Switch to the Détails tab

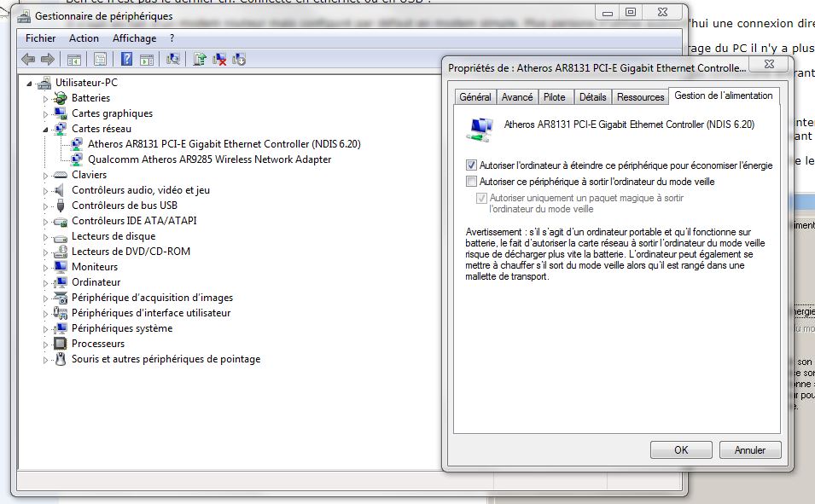pos(592,97)
